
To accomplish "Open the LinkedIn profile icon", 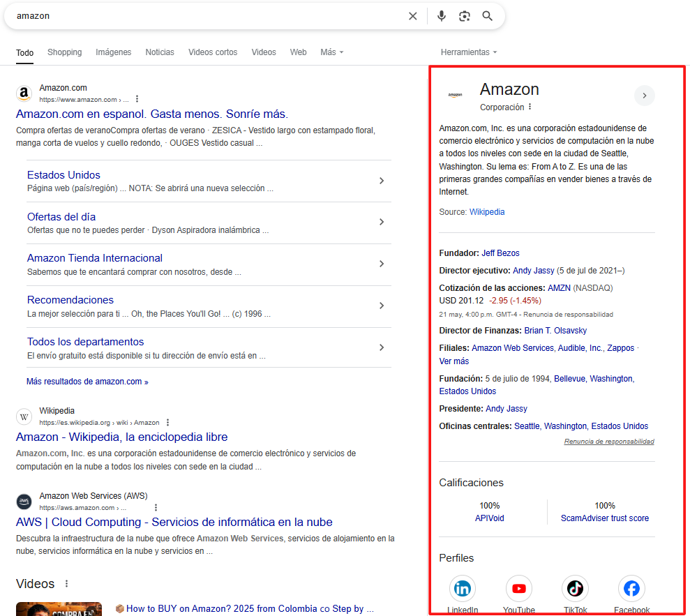I will tap(463, 589).
